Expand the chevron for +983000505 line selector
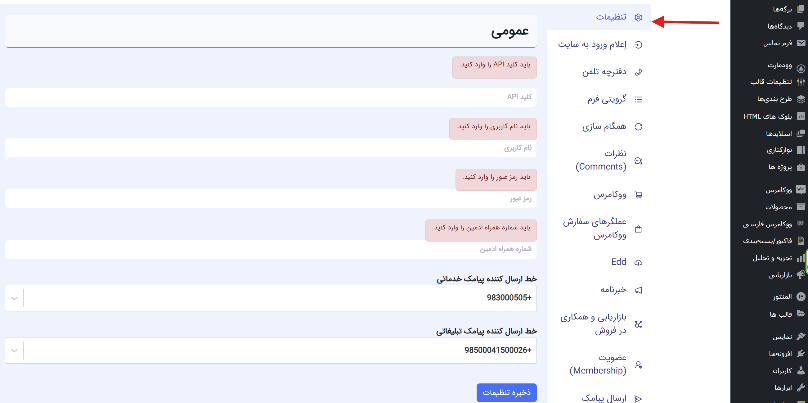The height and width of the screenshot is (403, 808). 14,298
